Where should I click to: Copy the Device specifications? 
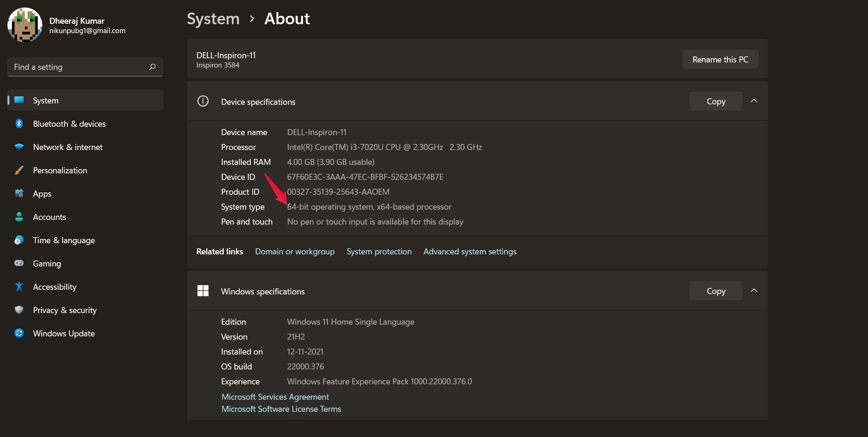pyautogui.click(x=716, y=101)
